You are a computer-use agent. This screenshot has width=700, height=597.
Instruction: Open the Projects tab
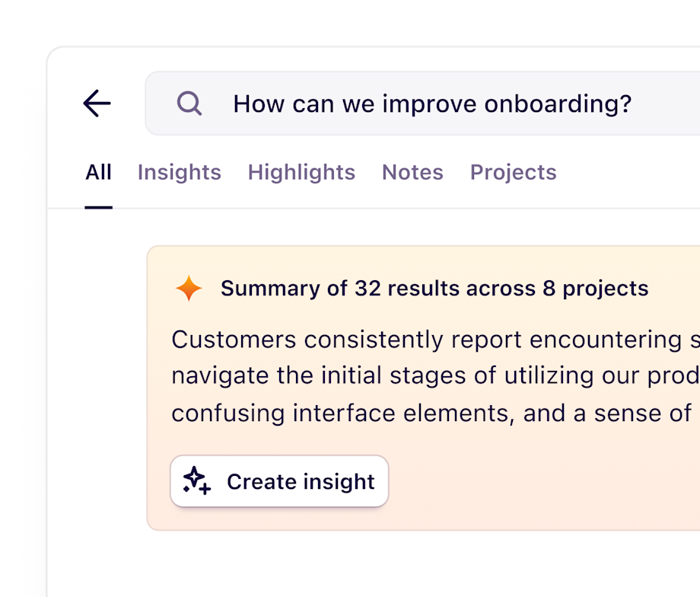tap(513, 173)
